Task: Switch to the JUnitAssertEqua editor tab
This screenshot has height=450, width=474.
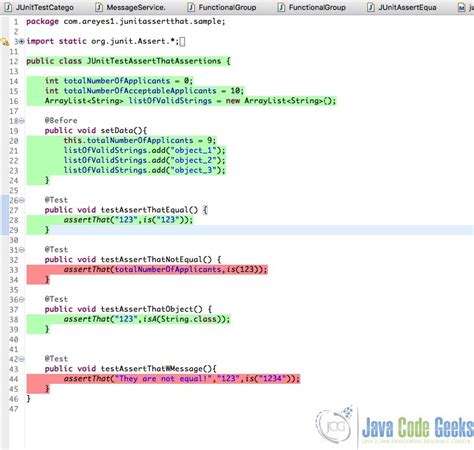Action: point(402,7)
